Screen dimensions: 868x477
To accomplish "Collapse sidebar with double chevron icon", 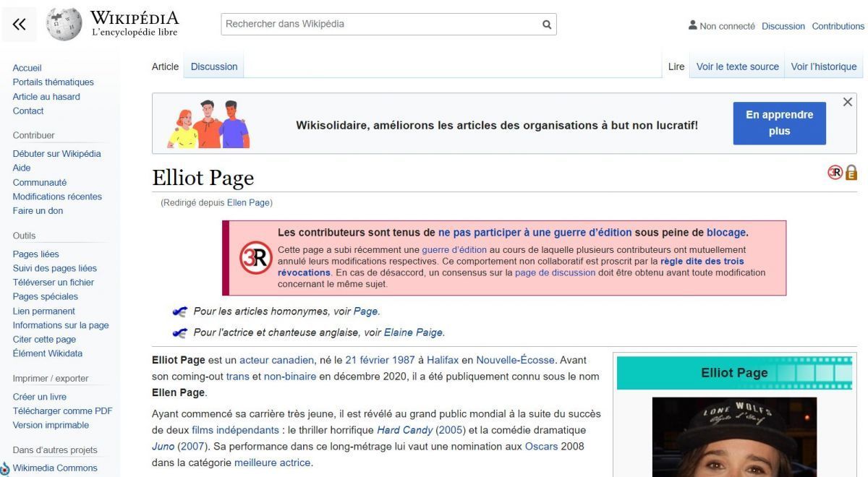I will [20, 25].
